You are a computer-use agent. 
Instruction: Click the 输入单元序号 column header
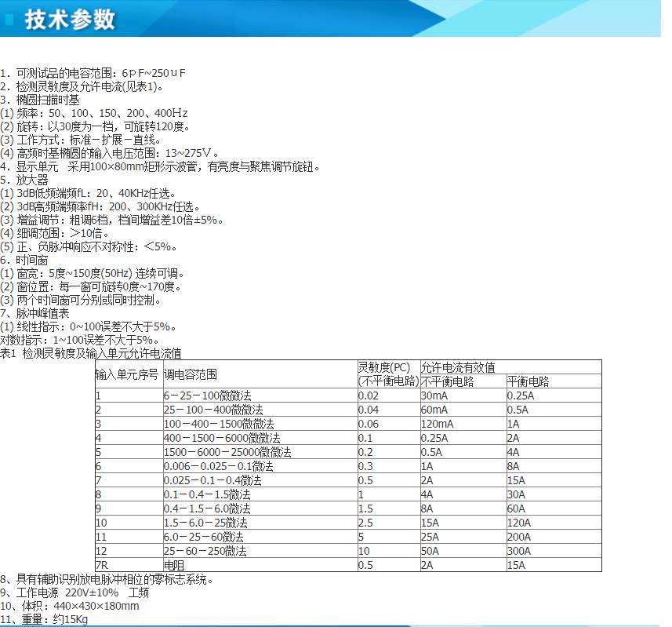tap(127, 374)
